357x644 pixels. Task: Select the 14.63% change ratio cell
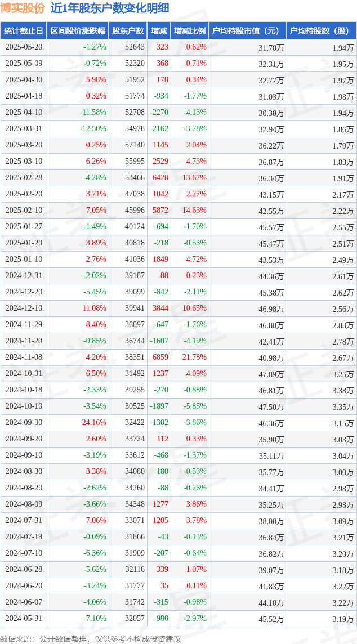pos(194,211)
